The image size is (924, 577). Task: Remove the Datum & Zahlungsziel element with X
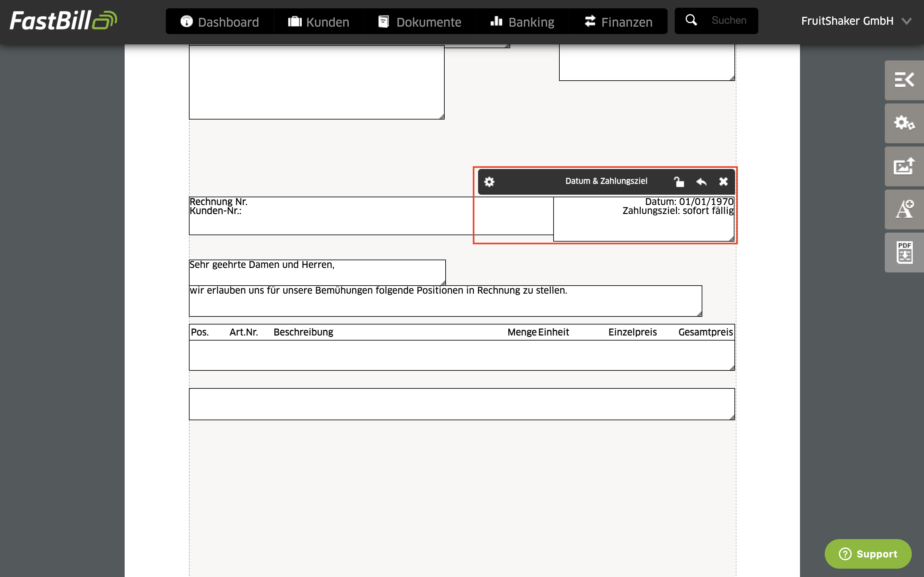pyautogui.click(x=723, y=182)
